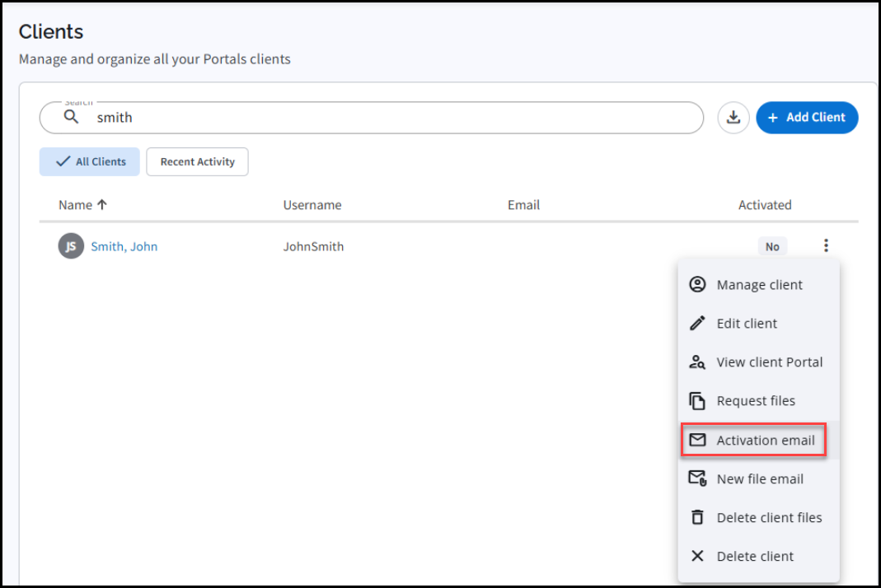
Task: Click the Activated column header
Action: 764,205
